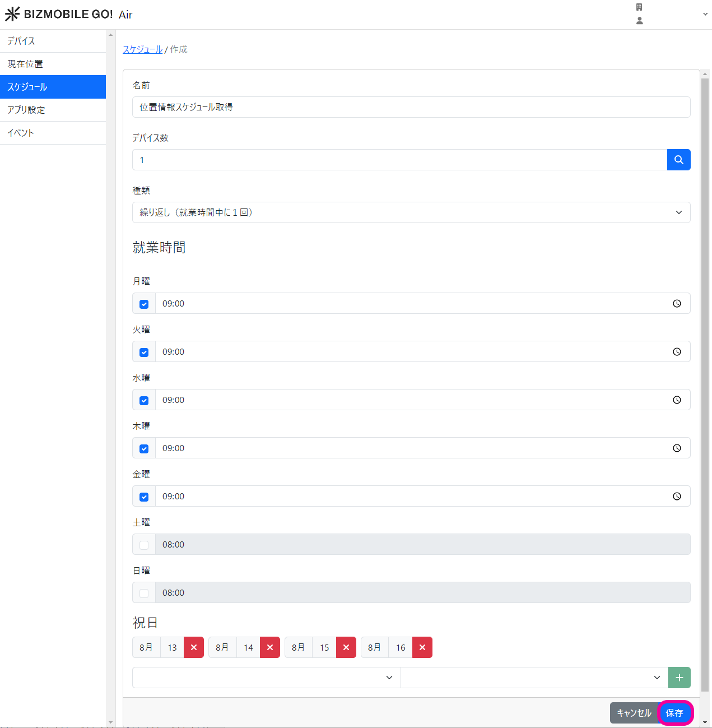The height and width of the screenshot is (728, 712).
Task: Enable the 日曜 checkbox
Action: coord(144,593)
